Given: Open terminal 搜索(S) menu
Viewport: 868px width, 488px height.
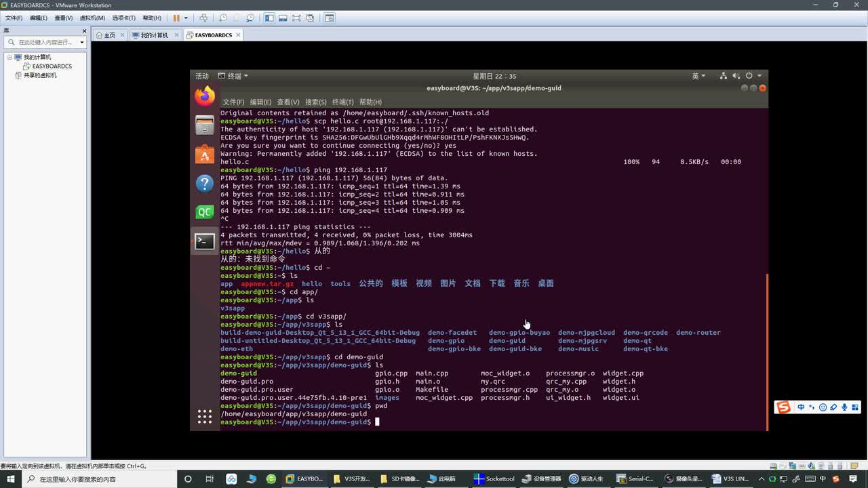Looking at the screenshot, I should [316, 102].
